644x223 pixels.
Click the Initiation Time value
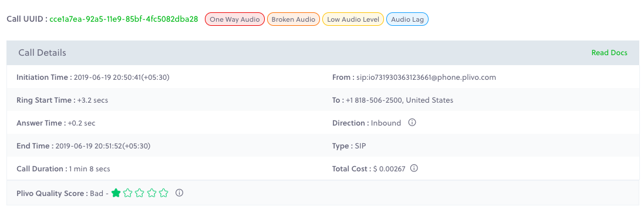pyautogui.click(x=122, y=77)
